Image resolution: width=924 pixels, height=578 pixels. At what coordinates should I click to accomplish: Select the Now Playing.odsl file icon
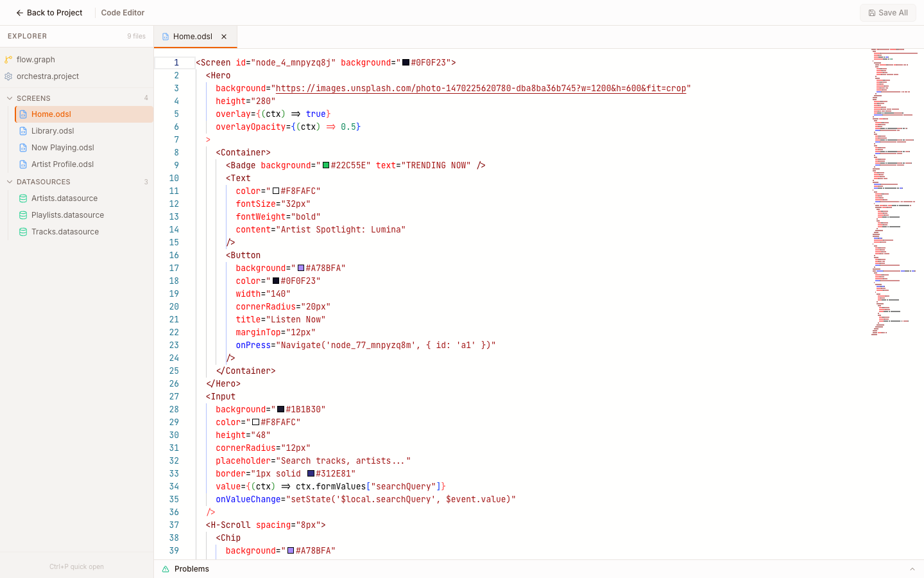(23, 147)
